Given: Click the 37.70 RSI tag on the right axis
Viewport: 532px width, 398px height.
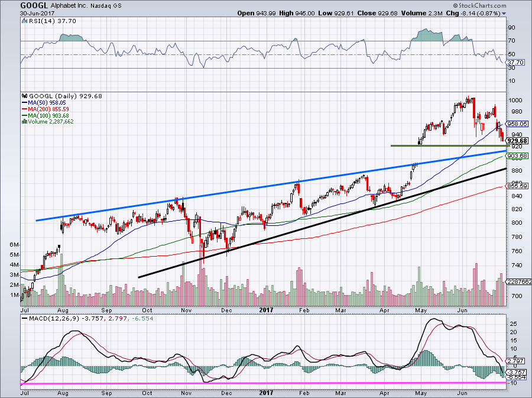Looking at the screenshot, I should coord(515,63).
